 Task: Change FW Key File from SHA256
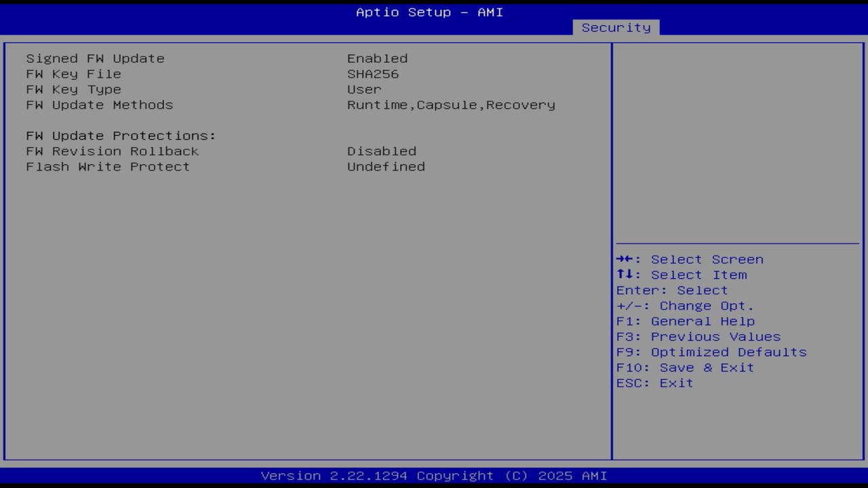pos(373,74)
